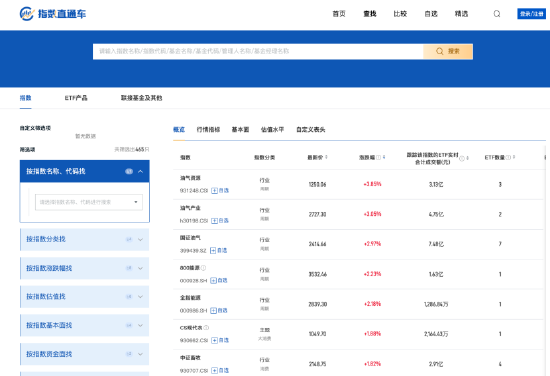The width and height of the screenshot is (550, 376).
Task: Open the 国证油气 index link
Action: [190, 238]
